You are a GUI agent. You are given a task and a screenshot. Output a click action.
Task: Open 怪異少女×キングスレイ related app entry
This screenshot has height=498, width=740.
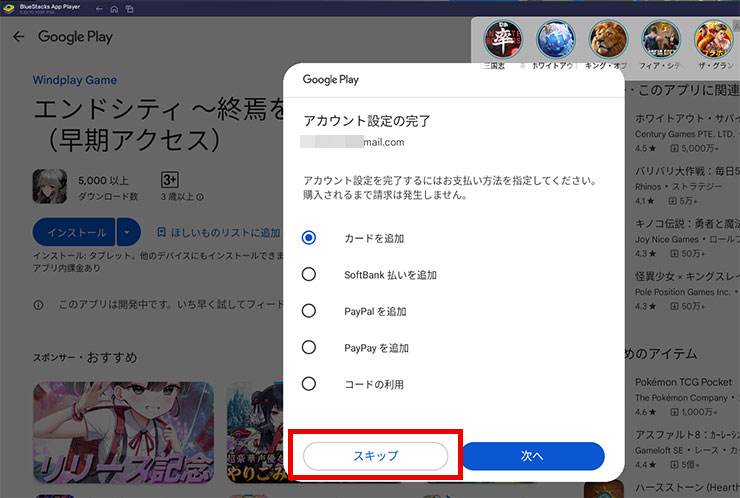(687, 291)
